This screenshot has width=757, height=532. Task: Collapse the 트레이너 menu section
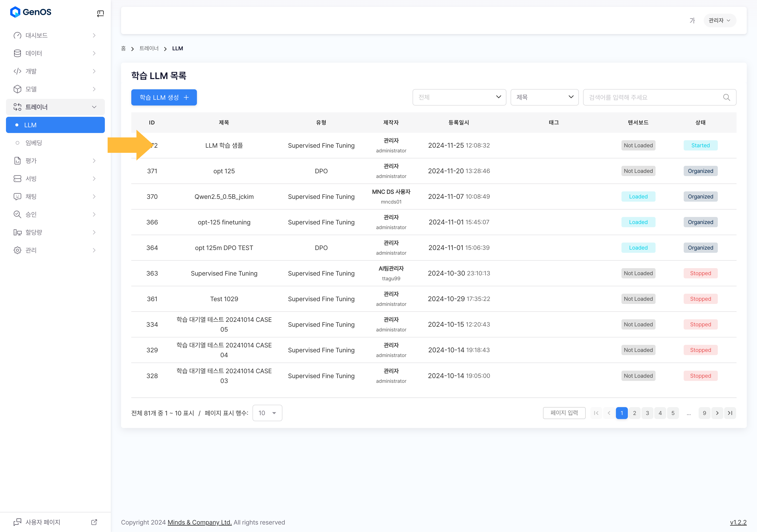(x=94, y=107)
